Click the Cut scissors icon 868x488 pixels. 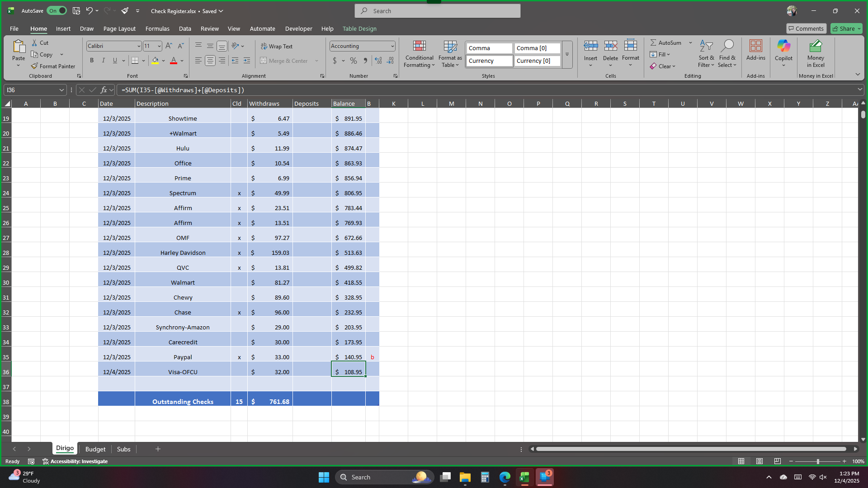coord(34,42)
